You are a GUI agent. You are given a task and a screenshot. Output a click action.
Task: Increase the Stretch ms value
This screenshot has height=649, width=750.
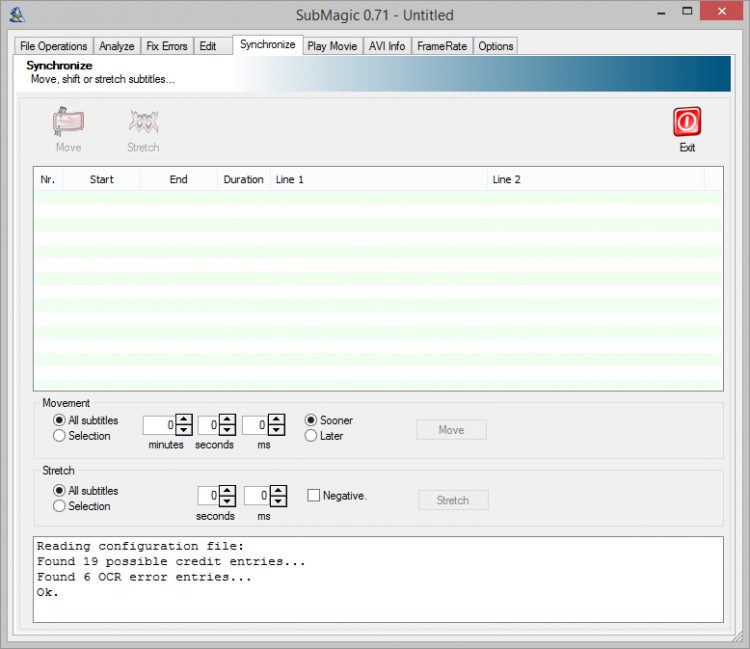click(x=278, y=490)
